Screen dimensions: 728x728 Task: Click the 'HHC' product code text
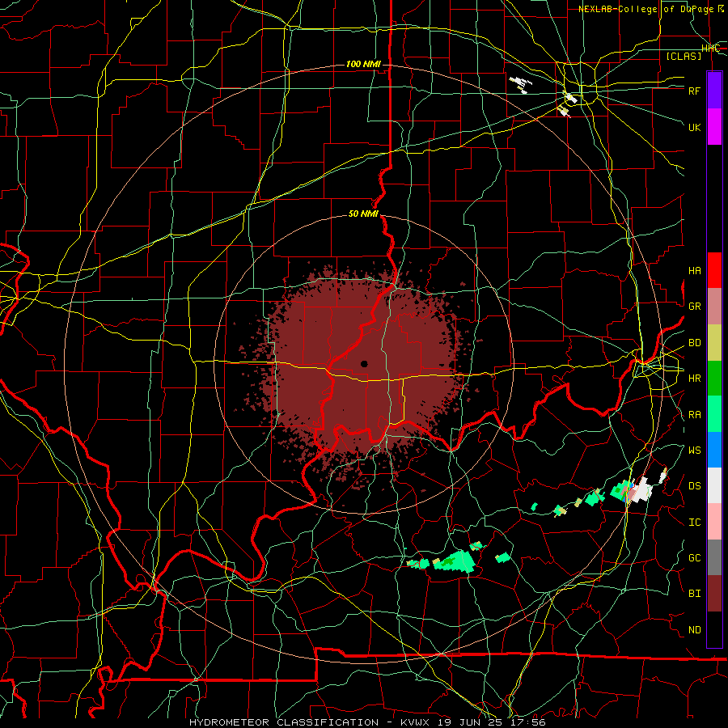[710, 49]
